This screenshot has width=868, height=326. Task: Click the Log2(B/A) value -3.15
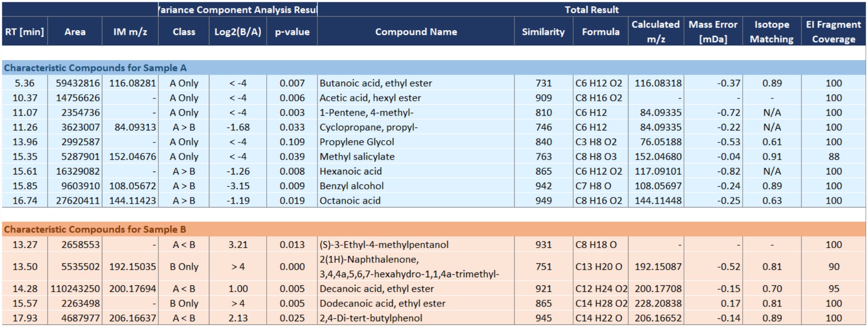coord(238,186)
